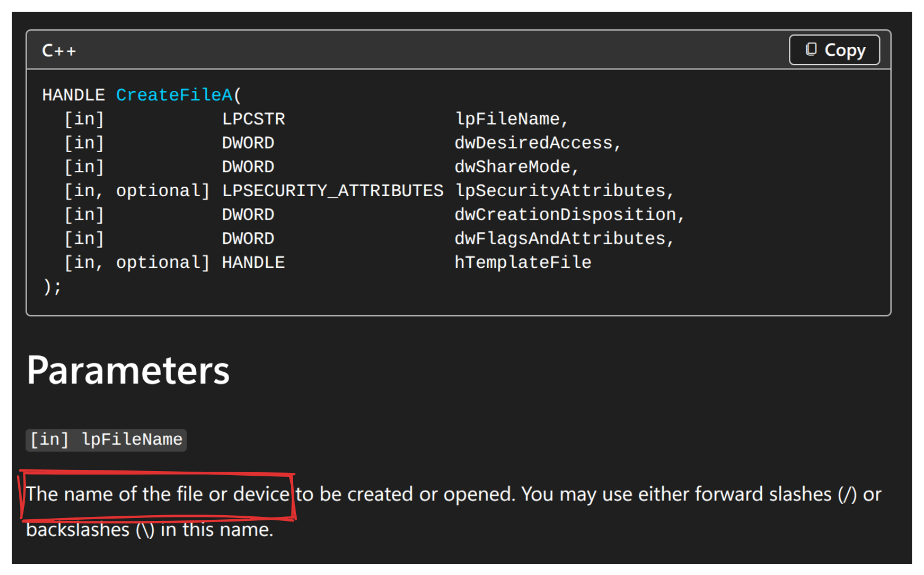
Task: Click the LPSECURITY_ATTRIBUTES type name
Action: (x=333, y=191)
